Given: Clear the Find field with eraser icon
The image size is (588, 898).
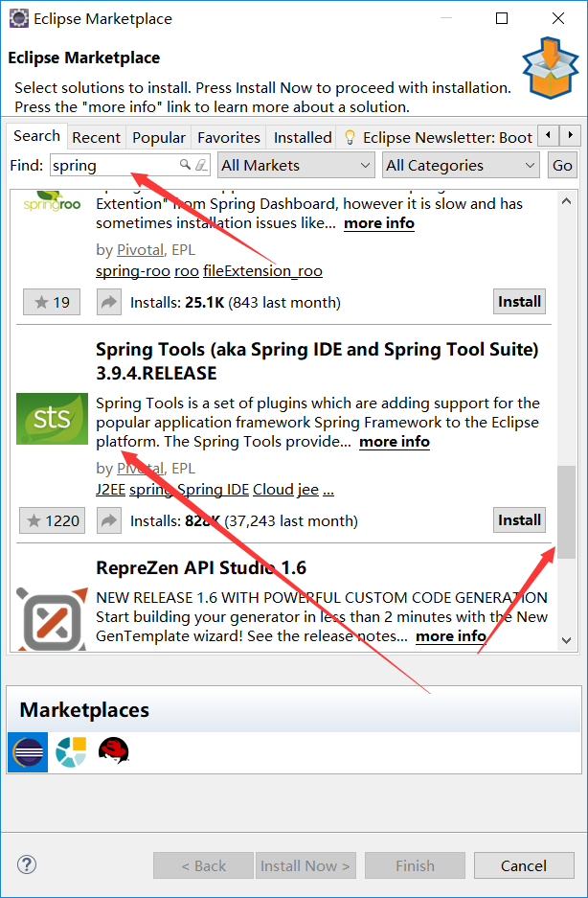Looking at the screenshot, I should pos(201,165).
